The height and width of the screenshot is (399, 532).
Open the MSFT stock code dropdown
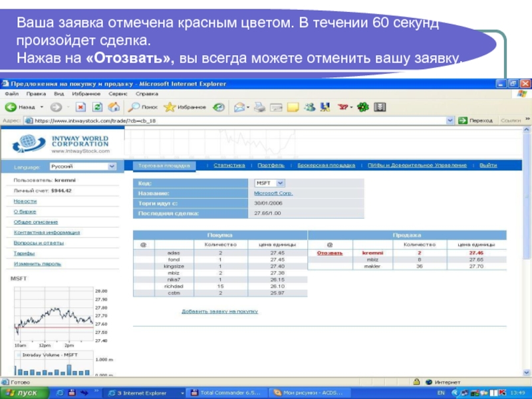click(280, 182)
